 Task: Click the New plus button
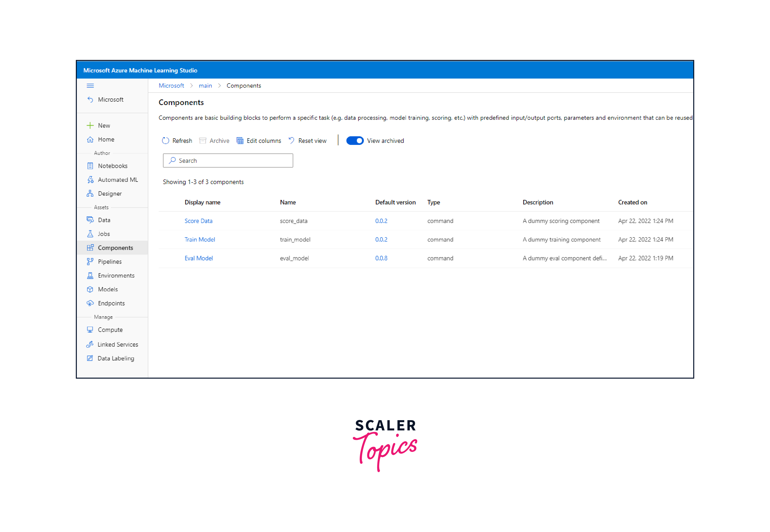pos(90,126)
